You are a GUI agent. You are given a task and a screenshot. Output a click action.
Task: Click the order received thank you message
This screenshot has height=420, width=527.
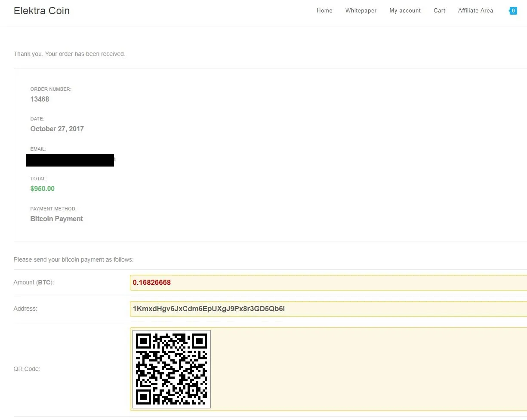click(69, 54)
